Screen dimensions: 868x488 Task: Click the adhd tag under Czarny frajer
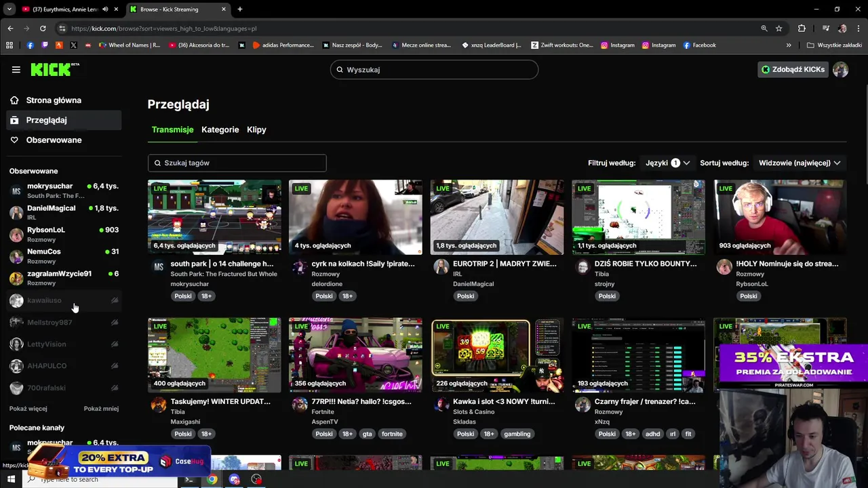(x=653, y=434)
